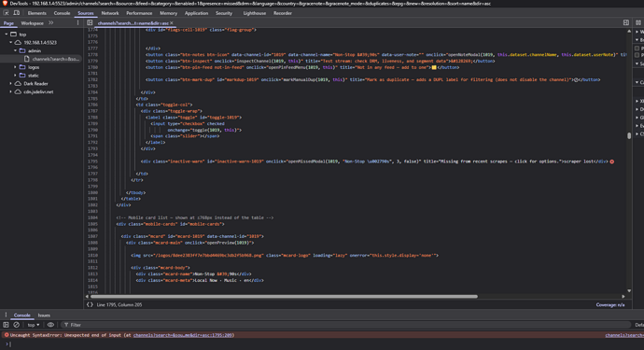Select the channels?search file editor tab
The height and width of the screenshot is (350, 644).
(x=133, y=23)
